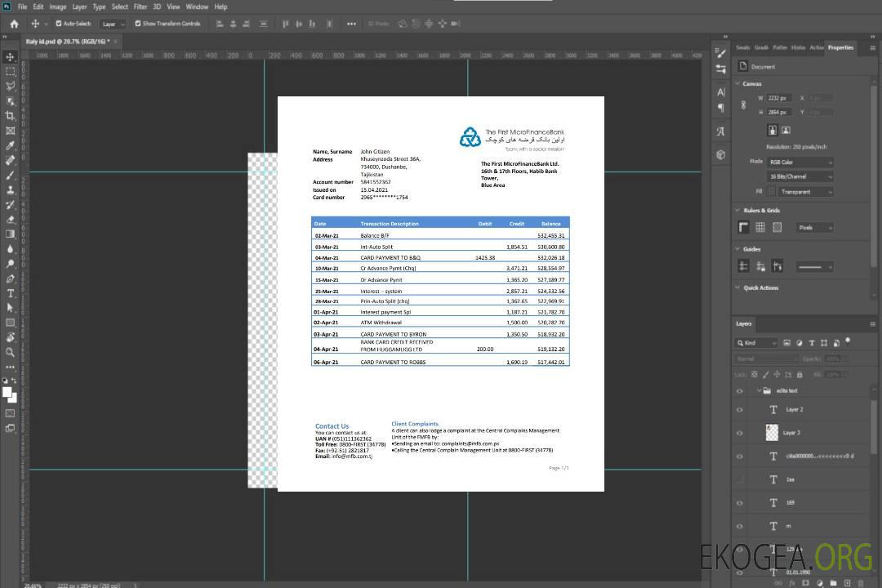Viewport: 882px width, 588px height.
Task: Click the canvas width W field
Action: pyautogui.click(x=779, y=98)
